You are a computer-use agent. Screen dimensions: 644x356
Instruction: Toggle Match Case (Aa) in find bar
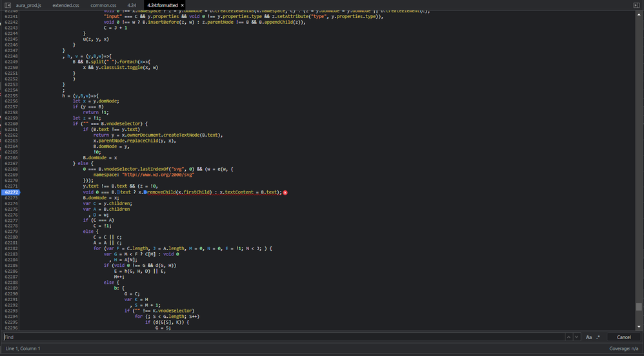pos(589,337)
